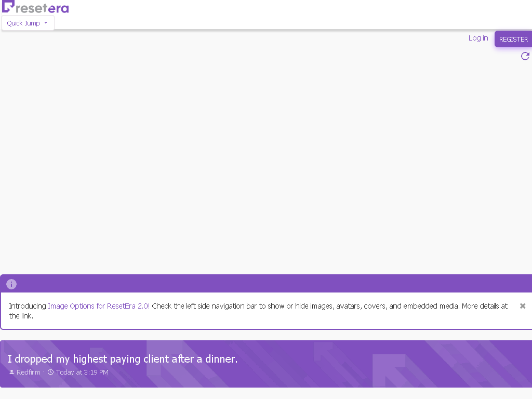Click the circular refresh arrow icon
The height and width of the screenshot is (399, 532).
click(x=525, y=56)
